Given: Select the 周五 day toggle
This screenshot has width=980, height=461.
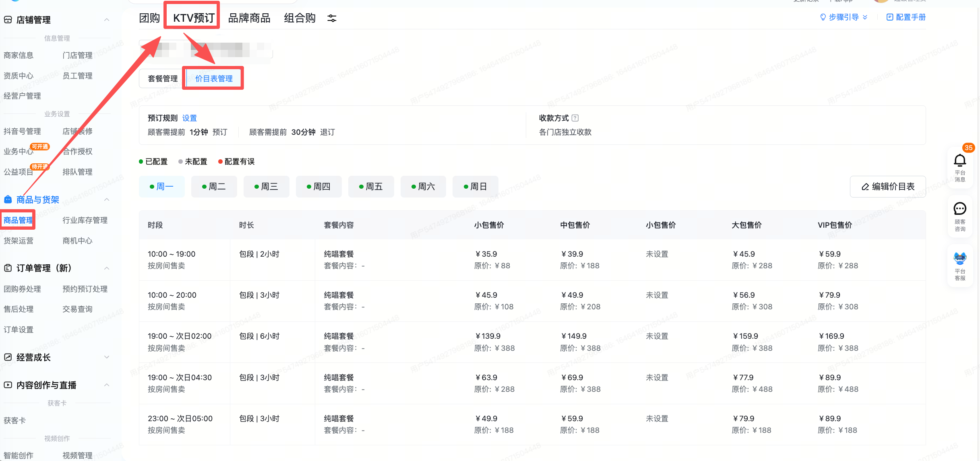Looking at the screenshot, I should click(371, 187).
